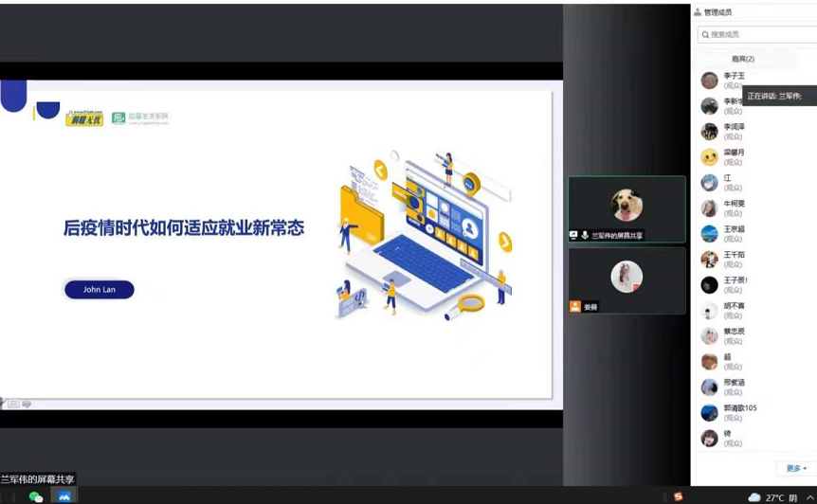Viewport: 817px width, 504px height.
Task: Click the WeChat icon in the taskbar
Action: click(36, 496)
